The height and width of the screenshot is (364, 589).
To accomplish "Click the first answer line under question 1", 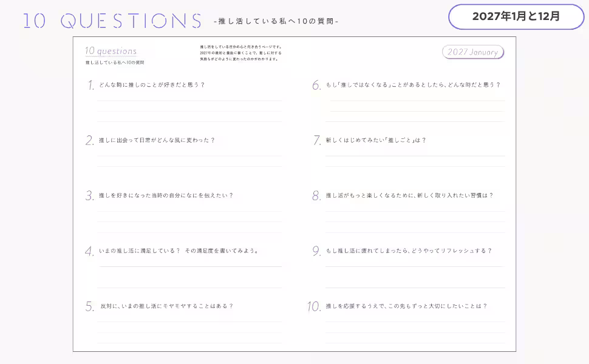I will pyautogui.click(x=189, y=101).
